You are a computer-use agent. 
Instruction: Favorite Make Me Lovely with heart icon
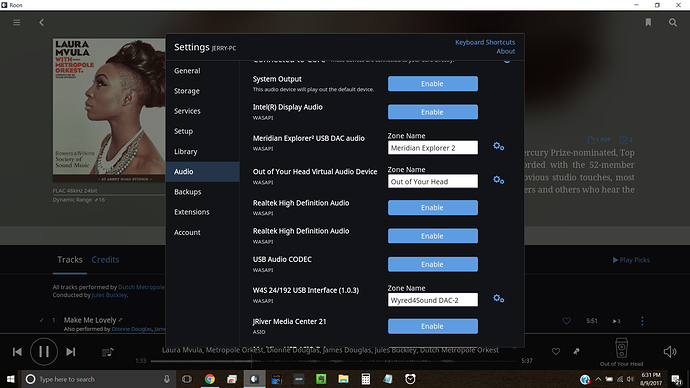point(567,321)
